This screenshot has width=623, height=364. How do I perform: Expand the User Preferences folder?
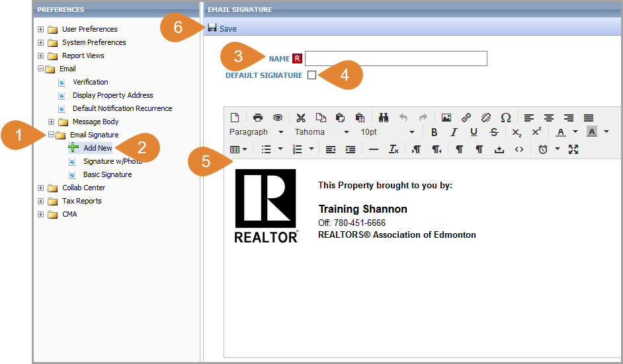coord(40,29)
